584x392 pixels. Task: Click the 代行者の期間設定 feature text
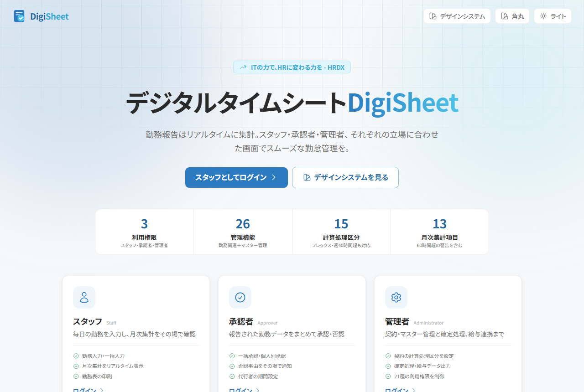pos(258,377)
